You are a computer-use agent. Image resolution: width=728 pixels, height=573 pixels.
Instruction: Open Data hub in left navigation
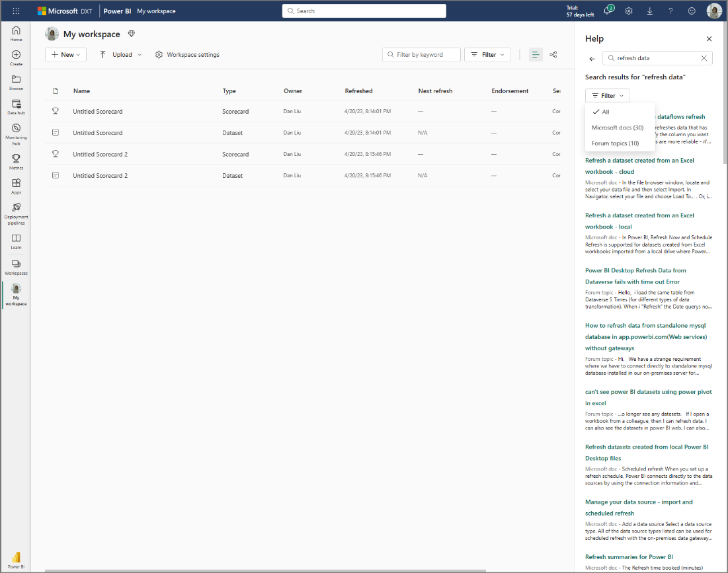point(16,106)
